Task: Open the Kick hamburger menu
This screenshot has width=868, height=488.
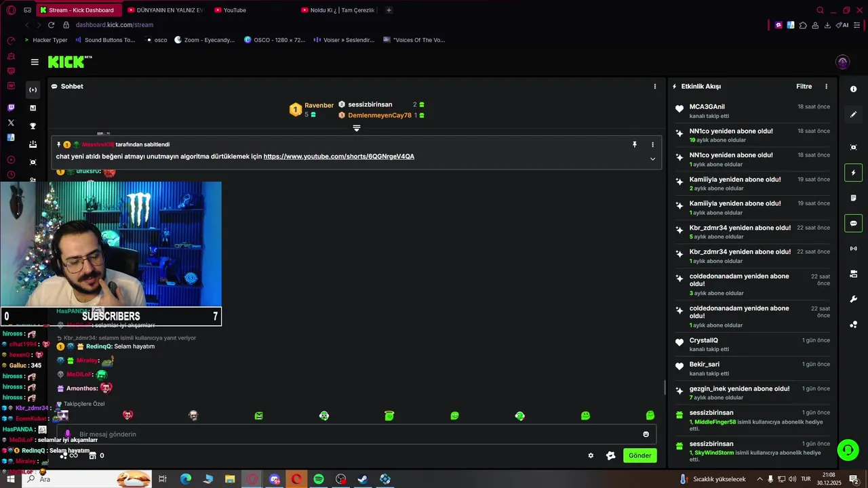Action: [35, 62]
